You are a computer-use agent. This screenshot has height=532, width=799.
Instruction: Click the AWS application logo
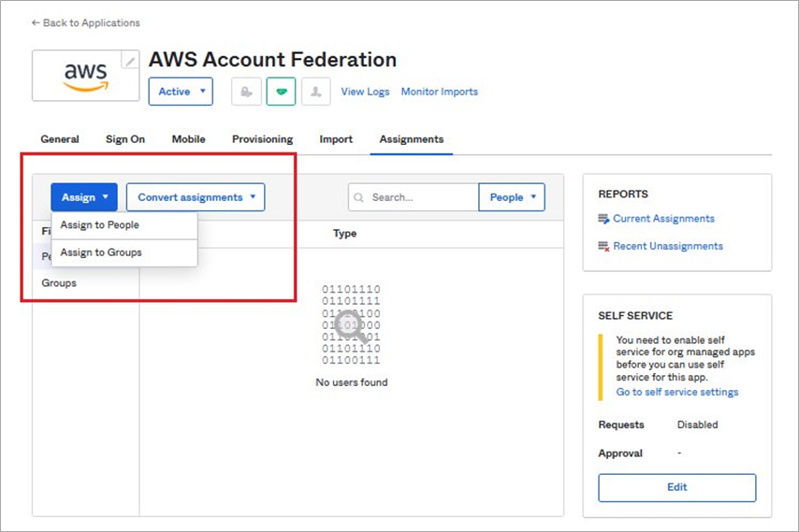tap(86, 77)
